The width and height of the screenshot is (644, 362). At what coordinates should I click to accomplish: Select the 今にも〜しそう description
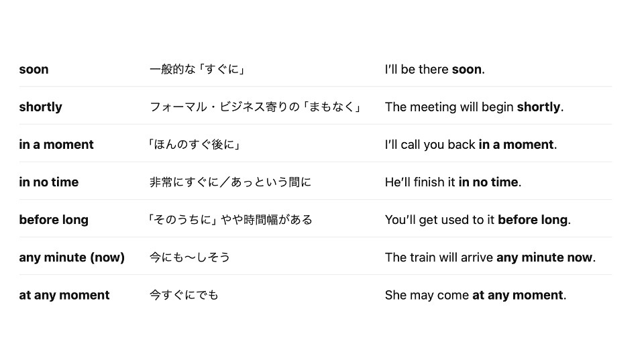coord(189,257)
